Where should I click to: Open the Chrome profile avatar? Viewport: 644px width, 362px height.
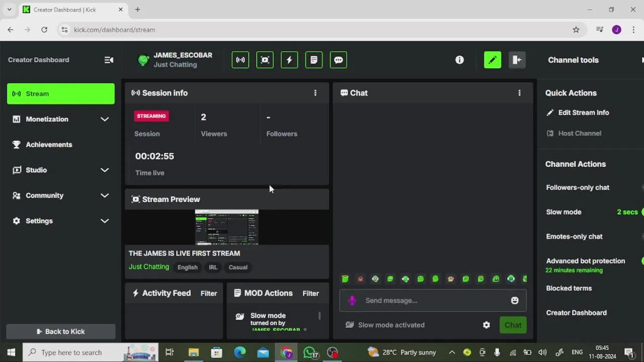(x=617, y=30)
